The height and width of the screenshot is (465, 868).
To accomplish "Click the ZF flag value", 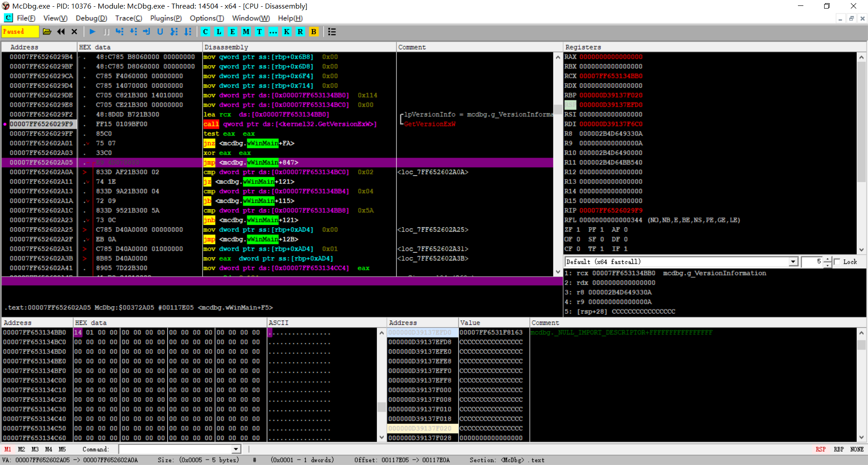I will tap(578, 230).
